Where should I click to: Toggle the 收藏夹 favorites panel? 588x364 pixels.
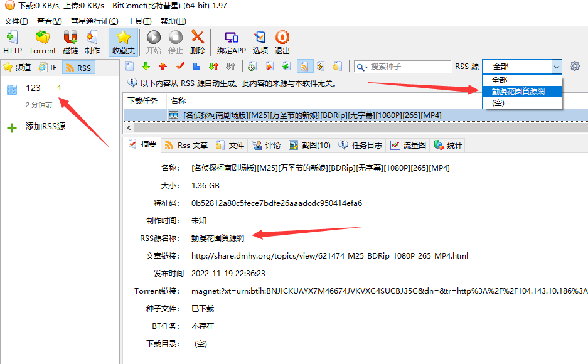click(x=124, y=42)
